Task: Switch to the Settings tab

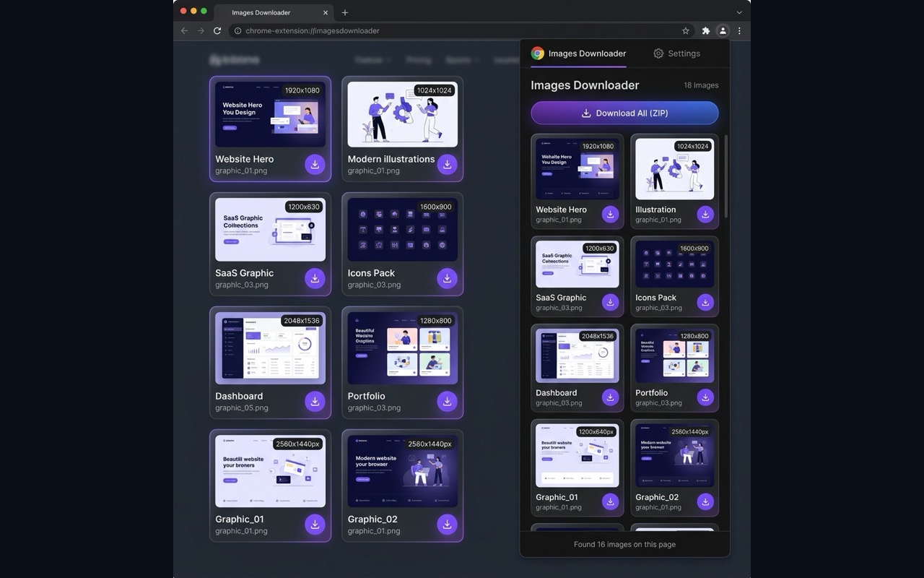Action: point(677,53)
